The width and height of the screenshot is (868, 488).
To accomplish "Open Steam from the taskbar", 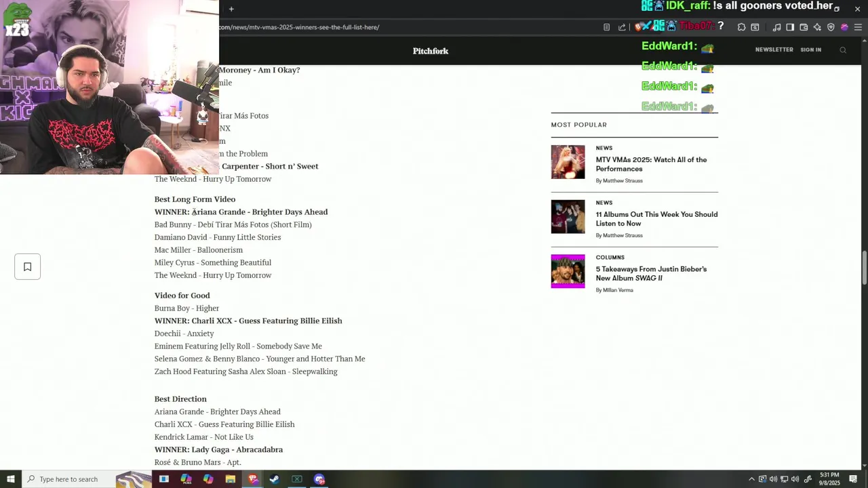I will [275, 479].
